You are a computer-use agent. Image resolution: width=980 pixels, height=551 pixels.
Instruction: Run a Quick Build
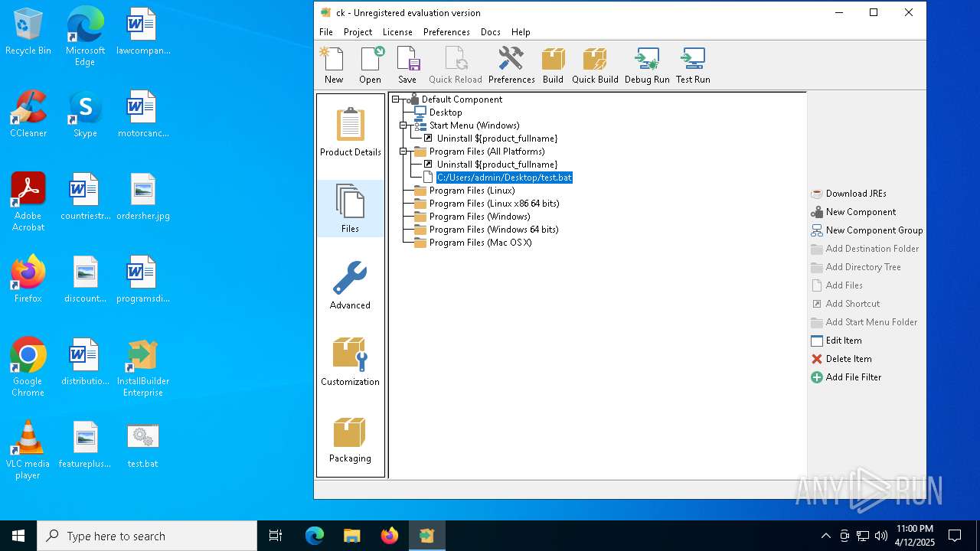coord(595,65)
